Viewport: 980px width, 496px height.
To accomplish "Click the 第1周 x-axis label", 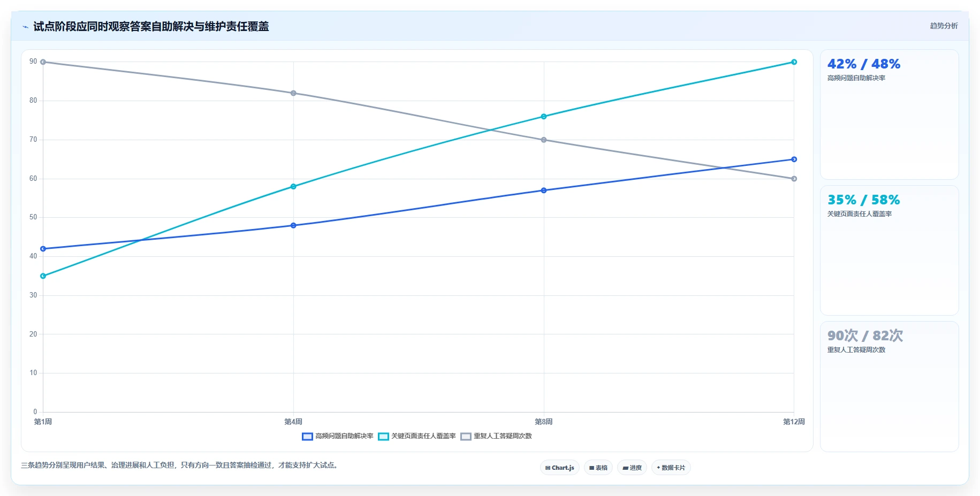I will (43, 422).
